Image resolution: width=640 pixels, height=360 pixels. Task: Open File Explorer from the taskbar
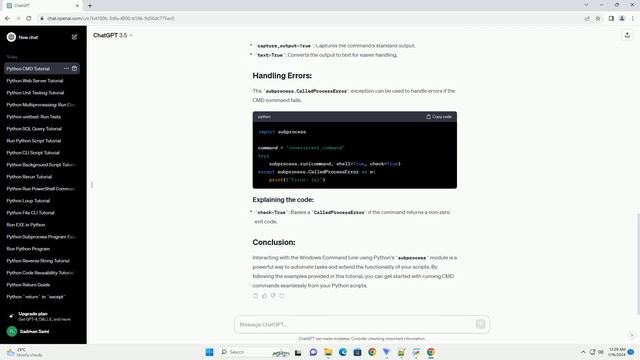328,352
